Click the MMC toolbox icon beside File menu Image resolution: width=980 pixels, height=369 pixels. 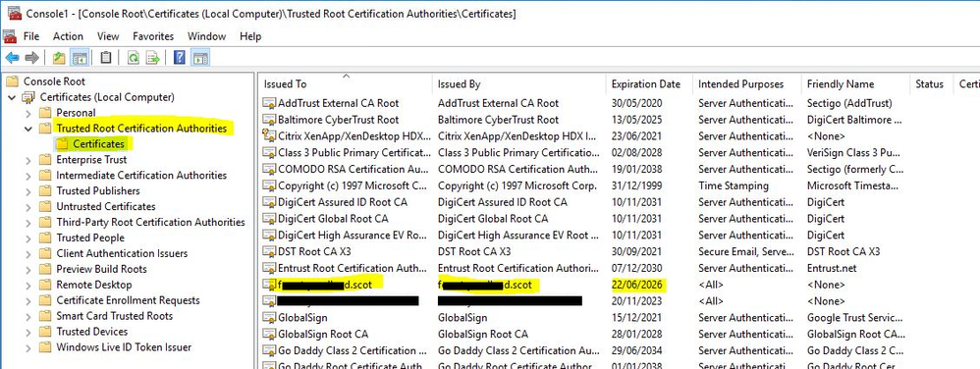[x=10, y=36]
